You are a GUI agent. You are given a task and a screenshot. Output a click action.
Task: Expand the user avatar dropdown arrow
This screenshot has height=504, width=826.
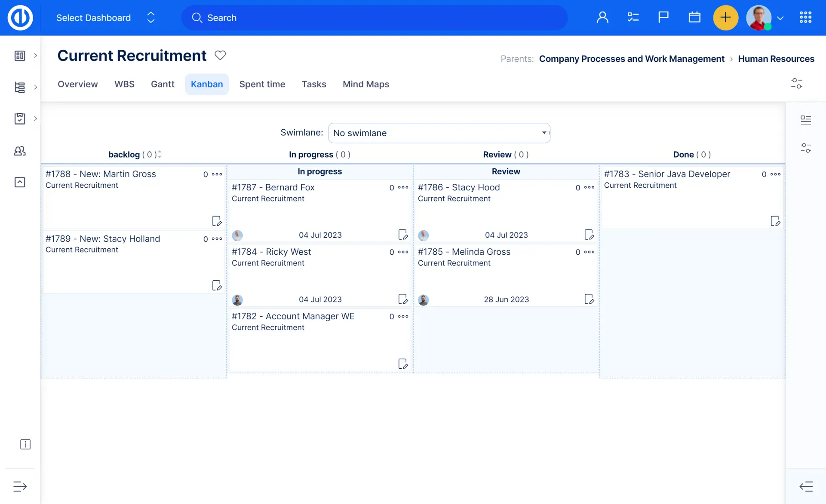point(780,18)
